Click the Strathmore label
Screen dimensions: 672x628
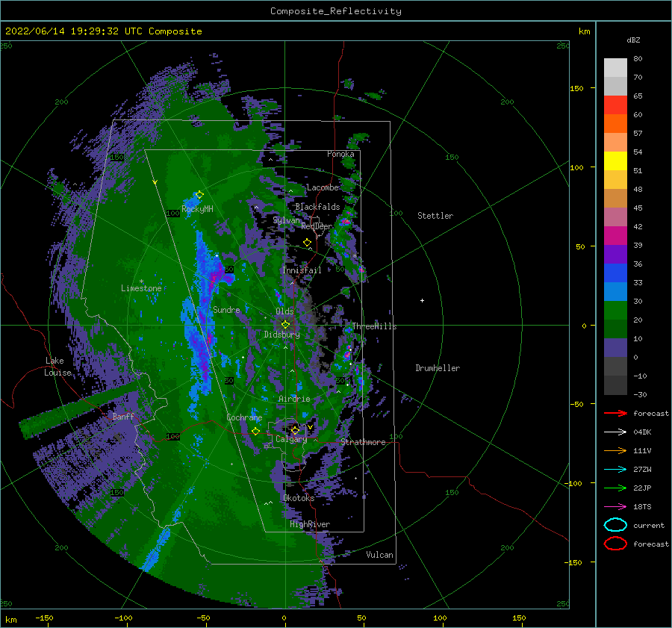[x=363, y=442]
